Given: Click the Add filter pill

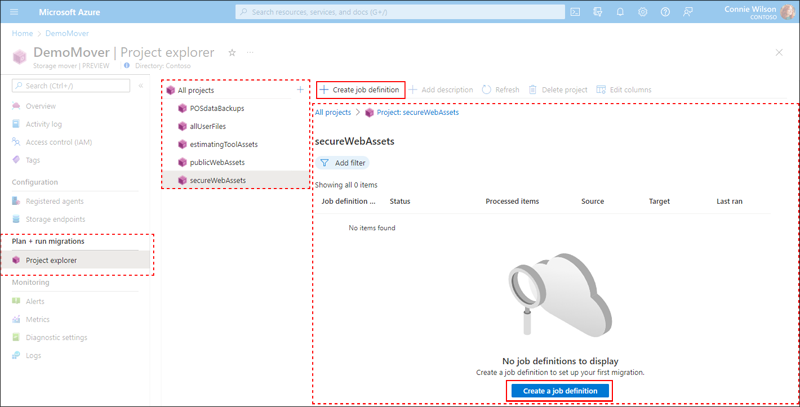Looking at the screenshot, I should pyautogui.click(x=342, y=163).
